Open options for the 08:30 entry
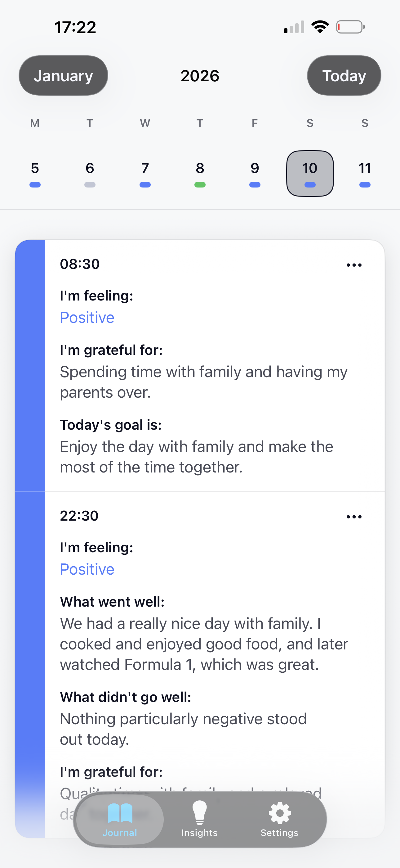 [354, 265]
